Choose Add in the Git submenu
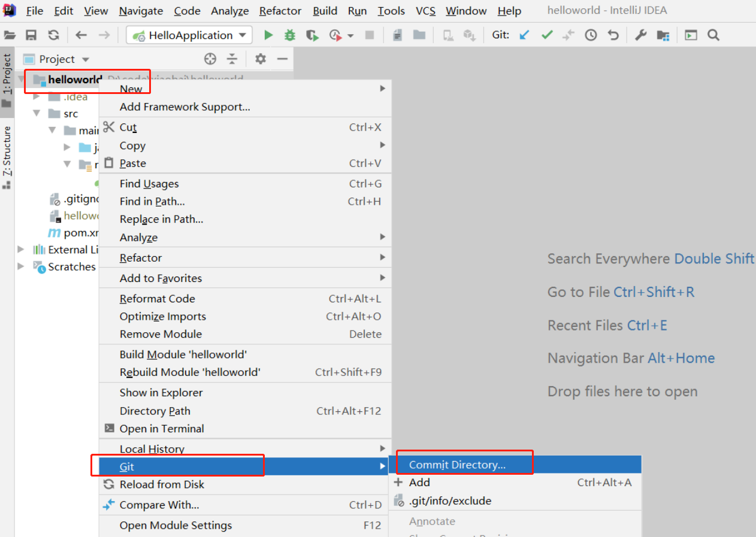756x537 pixels. pyautogui.click(x=515, y=483)
